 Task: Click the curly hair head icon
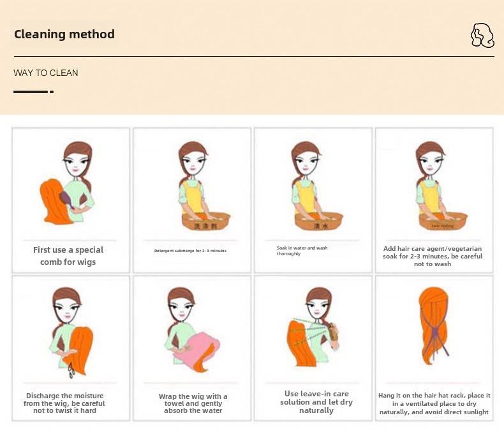point(482,35)
